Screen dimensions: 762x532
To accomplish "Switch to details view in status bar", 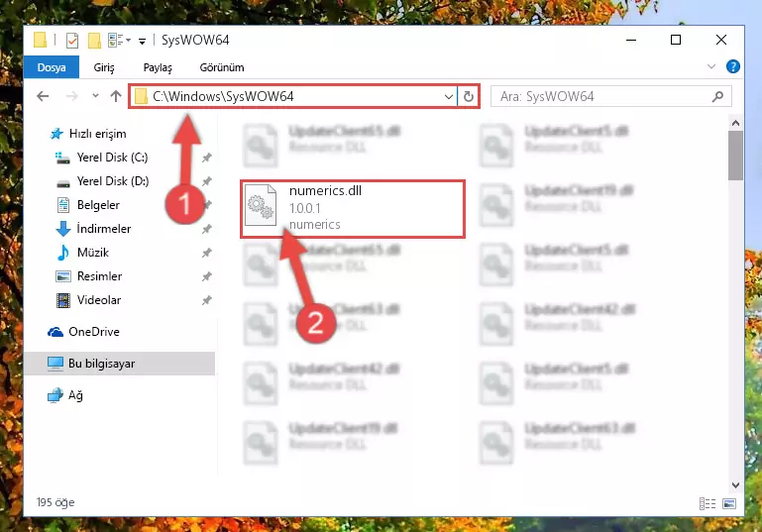I will coord(708,504).
